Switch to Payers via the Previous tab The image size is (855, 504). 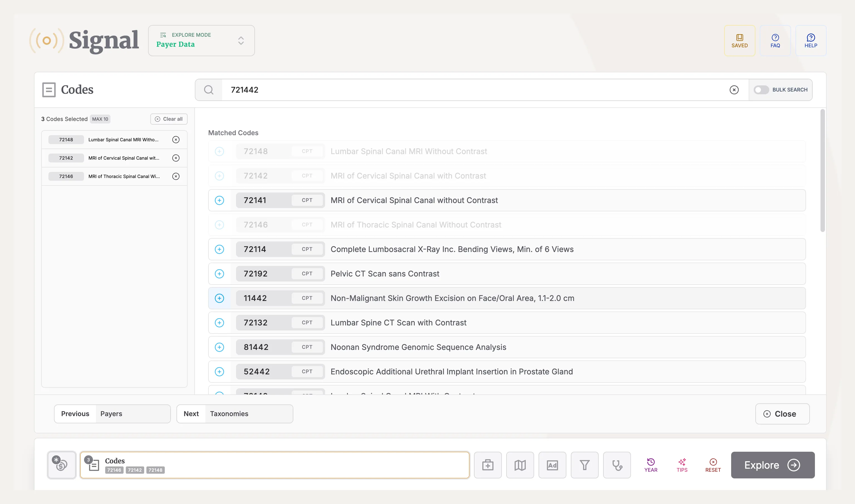(x=112, y=414)
